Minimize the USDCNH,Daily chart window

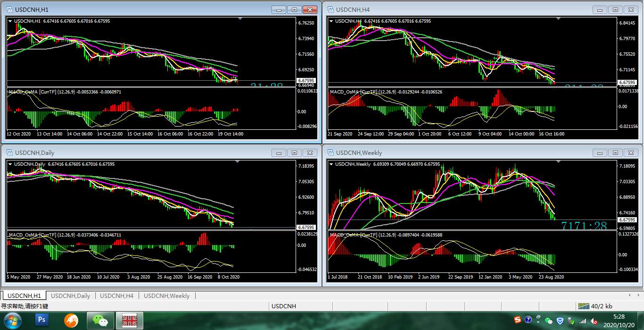point(279,152)
